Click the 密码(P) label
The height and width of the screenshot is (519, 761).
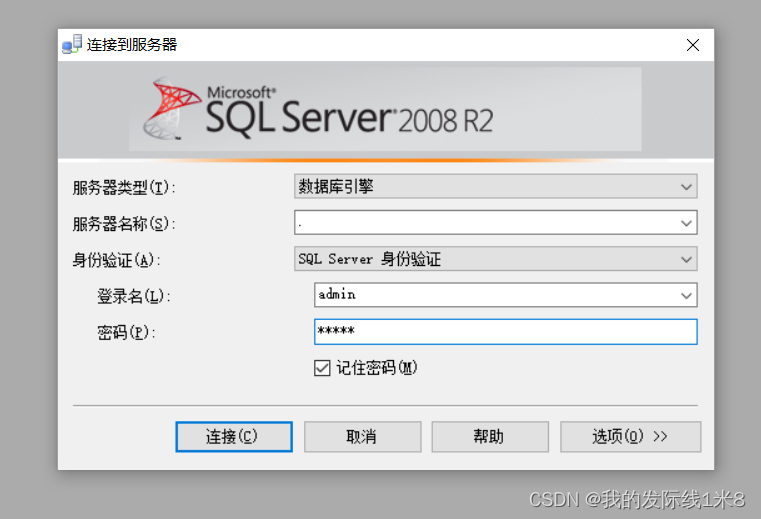126,333
